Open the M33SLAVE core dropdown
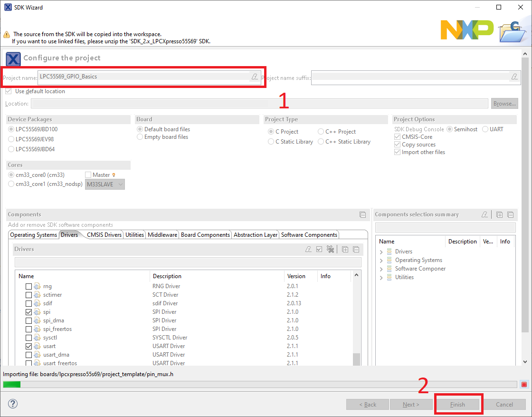The image size is (532, 417). pyautogui.click(x=105, y=184)
